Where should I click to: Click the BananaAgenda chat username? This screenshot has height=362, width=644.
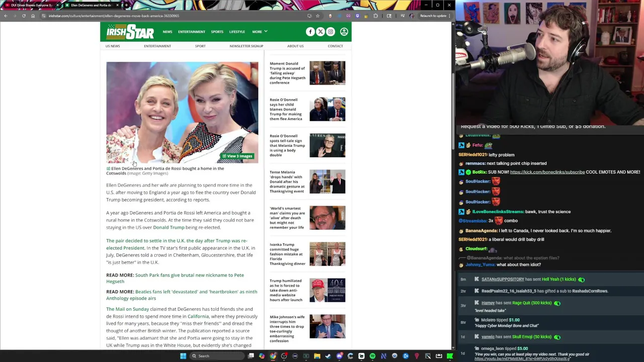(x=481, y=231)
